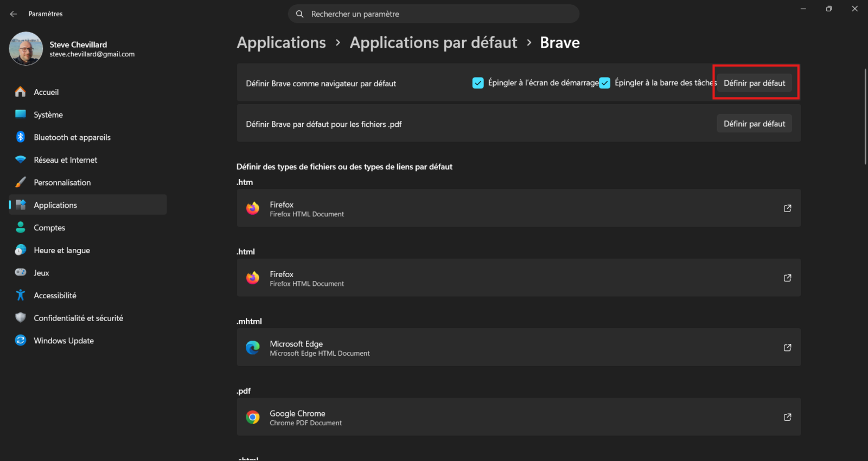
Task: Click the Système monitor icon
Action: [21, 114]
